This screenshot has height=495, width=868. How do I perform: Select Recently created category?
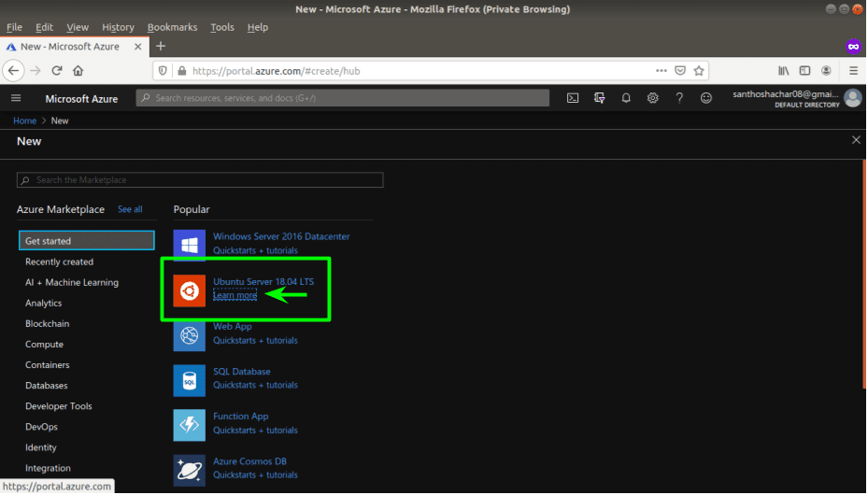59,262
